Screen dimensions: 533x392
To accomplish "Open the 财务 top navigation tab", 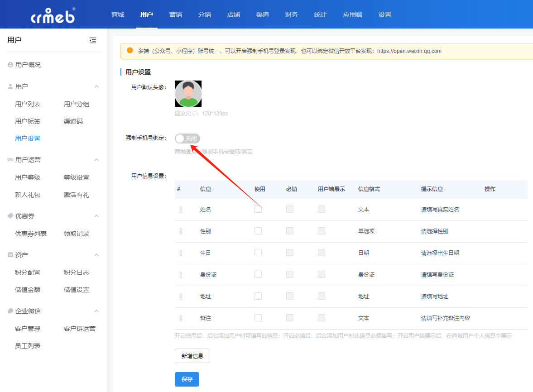I will pyautogui.click(x=292, y=14).
